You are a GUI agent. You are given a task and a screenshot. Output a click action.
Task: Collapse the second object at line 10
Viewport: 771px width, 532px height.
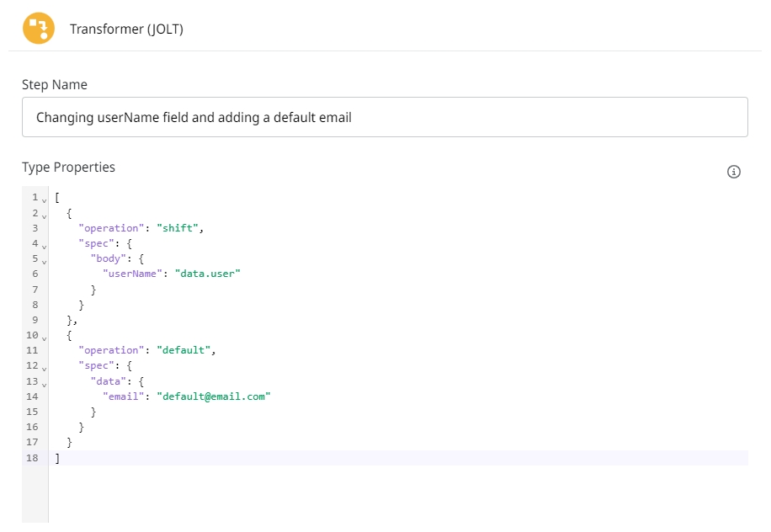pyautogui.click(x=44, y=336)
